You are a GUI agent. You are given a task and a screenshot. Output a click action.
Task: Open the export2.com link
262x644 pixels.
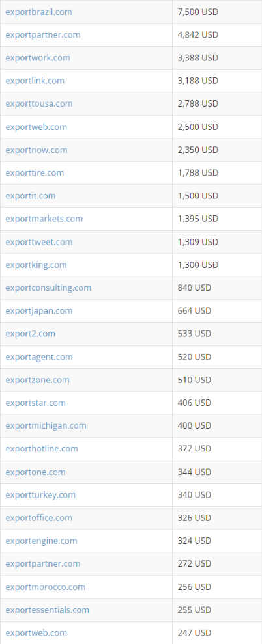(31, 334)
